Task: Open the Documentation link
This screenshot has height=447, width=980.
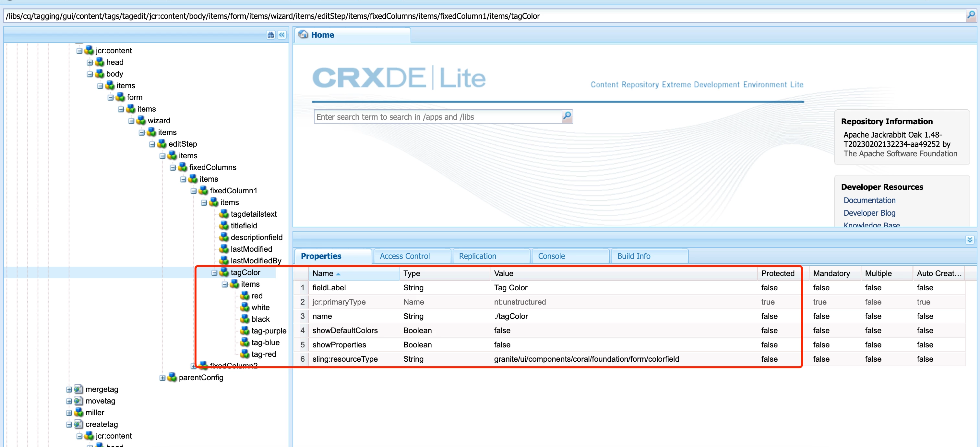Action: pyautogui.click(x=869, y=200)
